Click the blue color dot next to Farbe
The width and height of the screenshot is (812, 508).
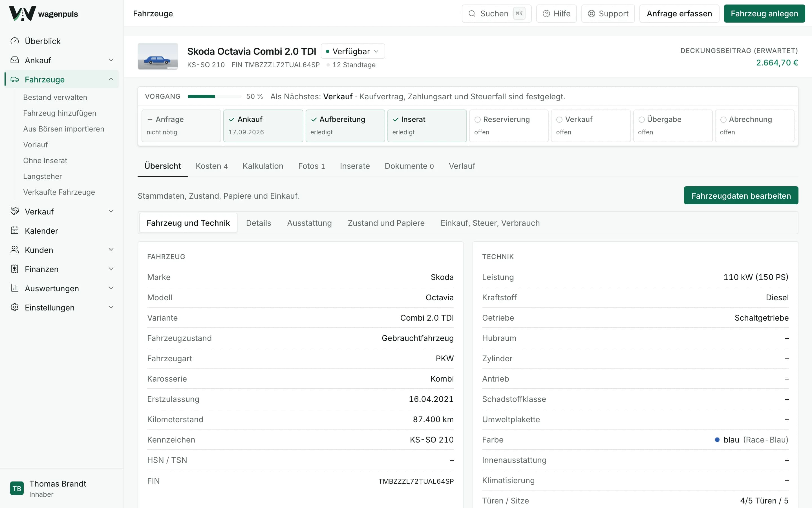(x=717, y=440)
